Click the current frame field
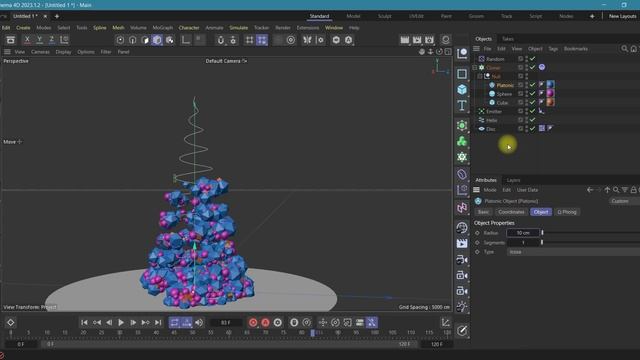This screenshot has height=360, width=640. coord(226,322)
